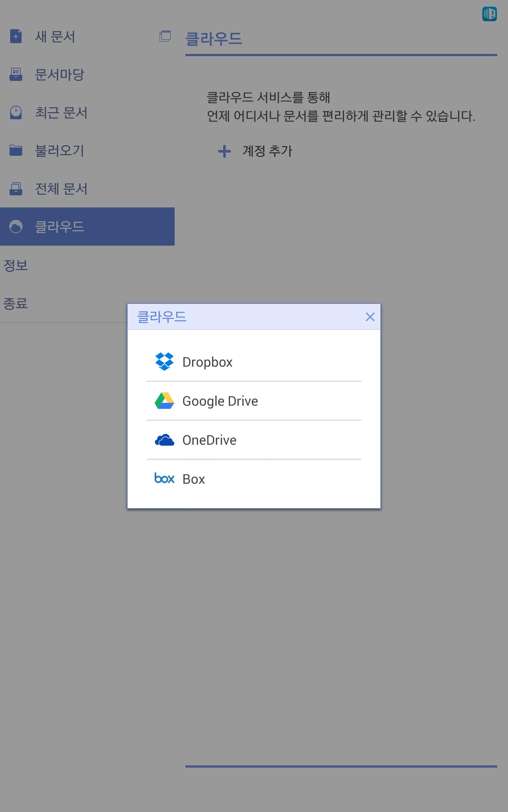This screenshot has width=508, height=812.
Task: Select the highlighted 클라우드 sidebar item
Action: pos(87,226)
